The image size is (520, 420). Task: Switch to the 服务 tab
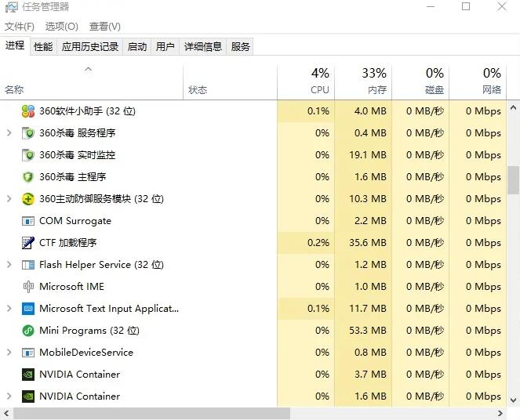tap(240, 47)
